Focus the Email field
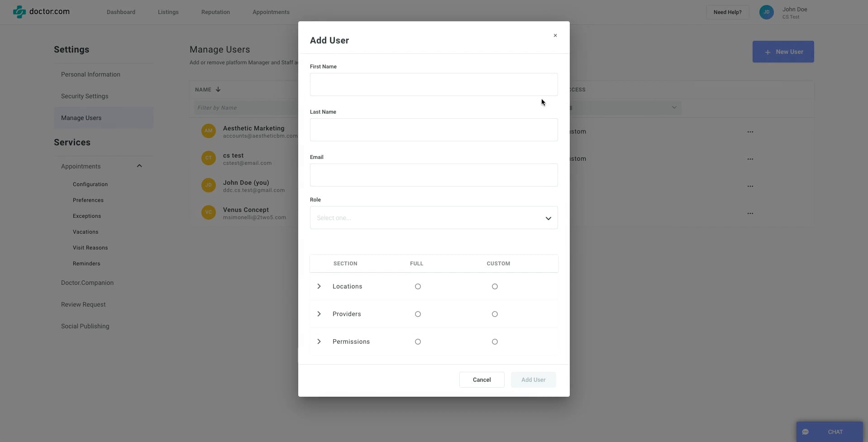 (434, 175)
